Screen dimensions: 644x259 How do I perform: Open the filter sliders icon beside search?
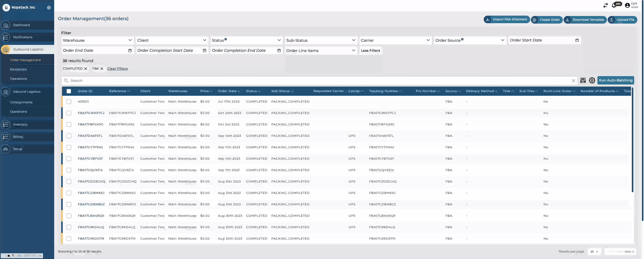coord(583,80)
